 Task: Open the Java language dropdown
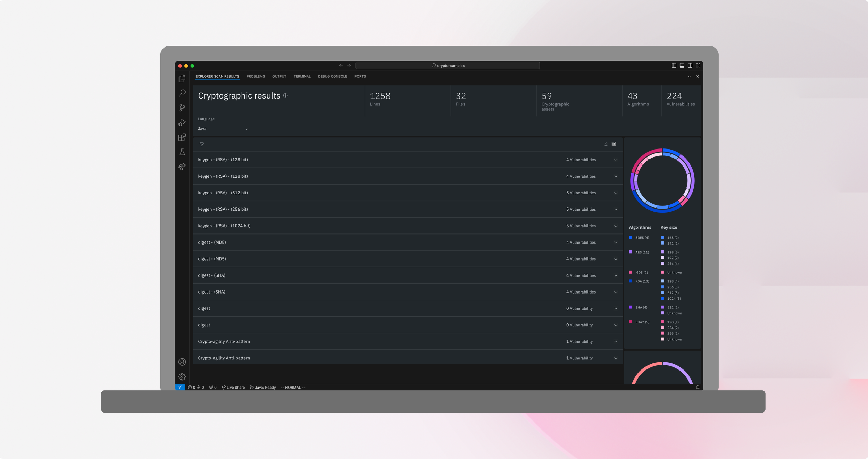[x=223, y=129]
